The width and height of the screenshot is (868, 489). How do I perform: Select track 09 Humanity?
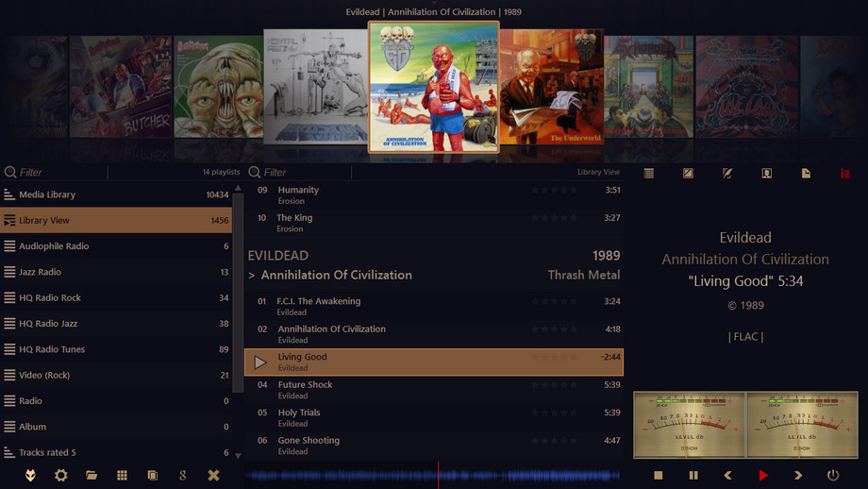pos(434,194)
